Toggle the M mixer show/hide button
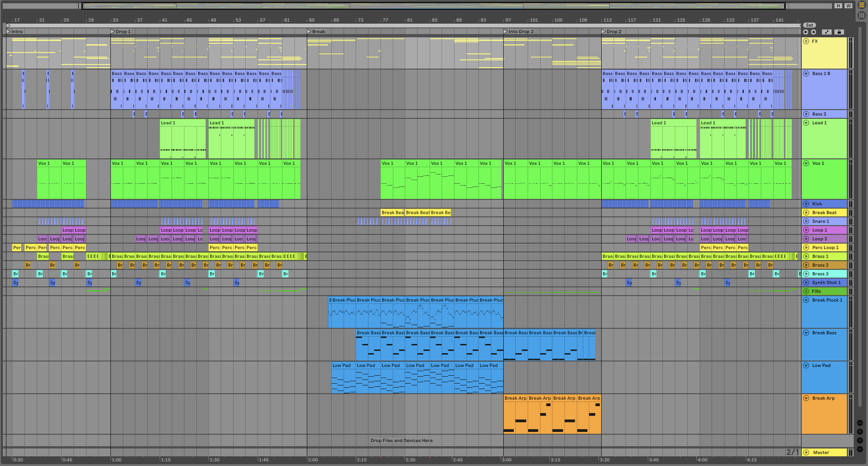The height and width of the screenshot is (466, 868). pyautogui.click(x=860, y=441)
